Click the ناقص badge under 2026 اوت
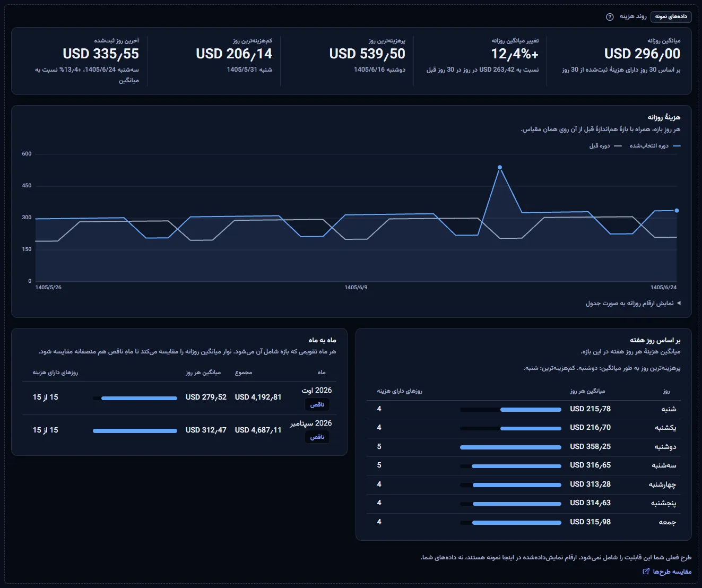Image resolution: width=702 pixels, height=588 pixels. coord(317,404)
